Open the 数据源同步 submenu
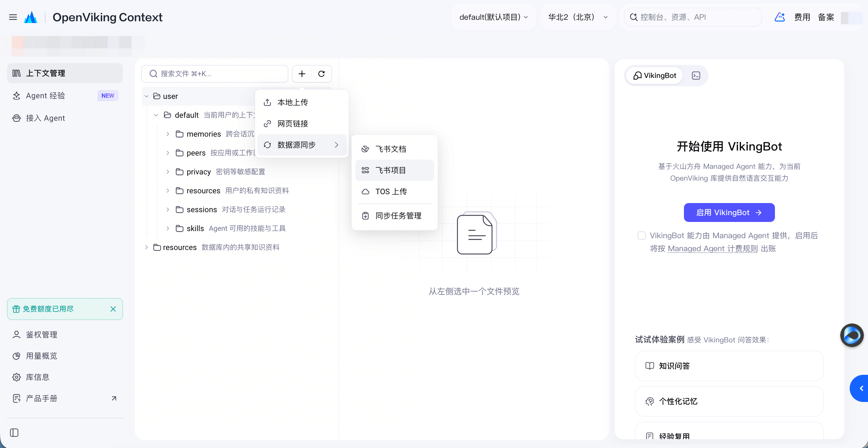The height and width of the screenshot is (448, 868). click(x=302, y=145)
